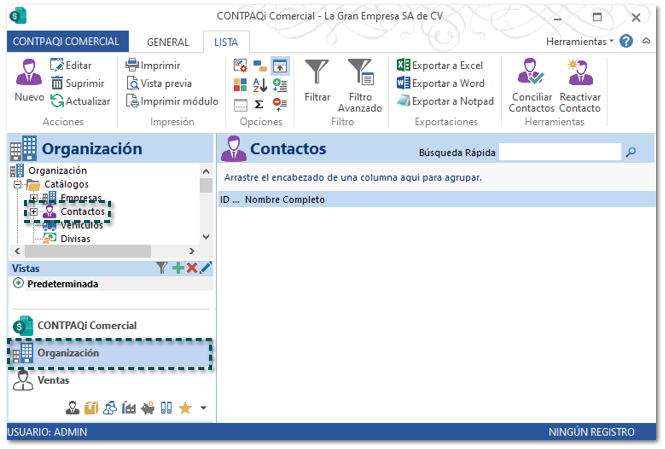Click Exportar a Notpad
The height and width of the screenshot is (449, 665).
[445, 101]
